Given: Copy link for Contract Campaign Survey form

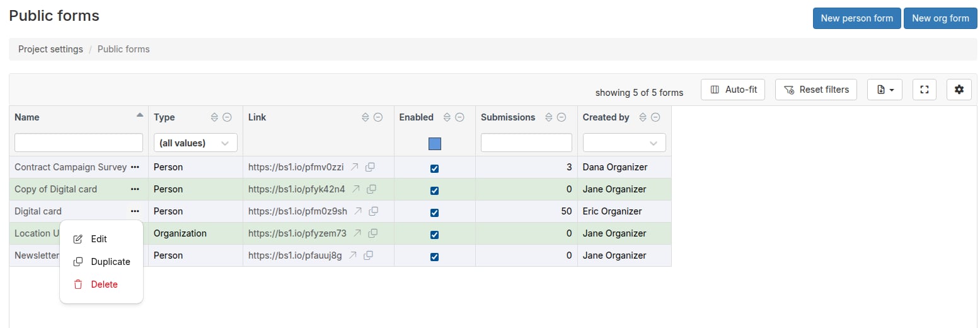Looking at the screenshot, I should (371, 167).
